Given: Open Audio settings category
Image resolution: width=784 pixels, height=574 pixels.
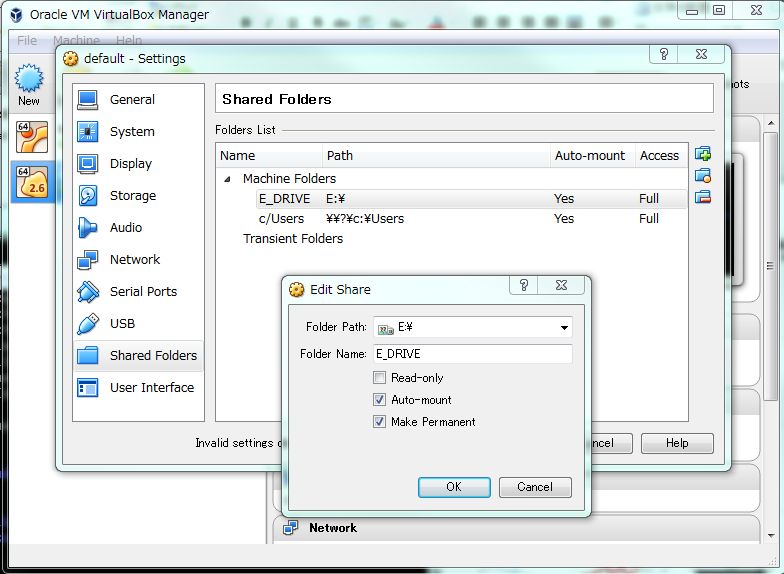Looking at the screenshot, I should [138, 228].
